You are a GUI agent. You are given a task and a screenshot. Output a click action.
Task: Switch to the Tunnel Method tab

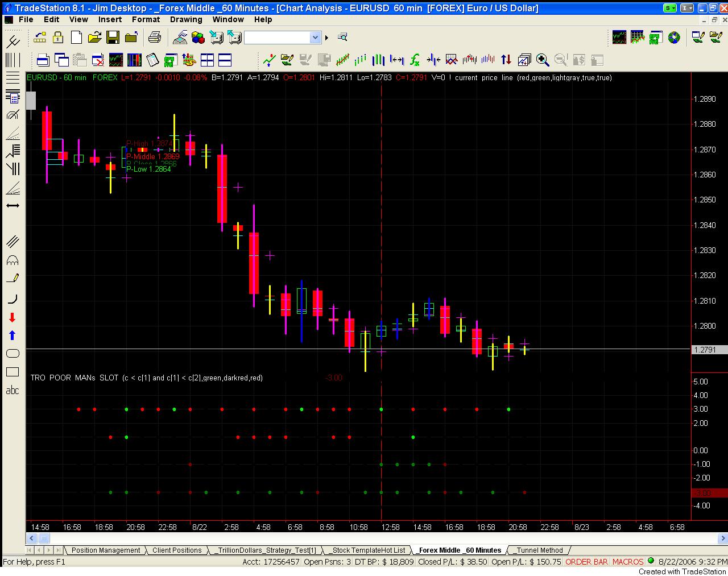539,550
